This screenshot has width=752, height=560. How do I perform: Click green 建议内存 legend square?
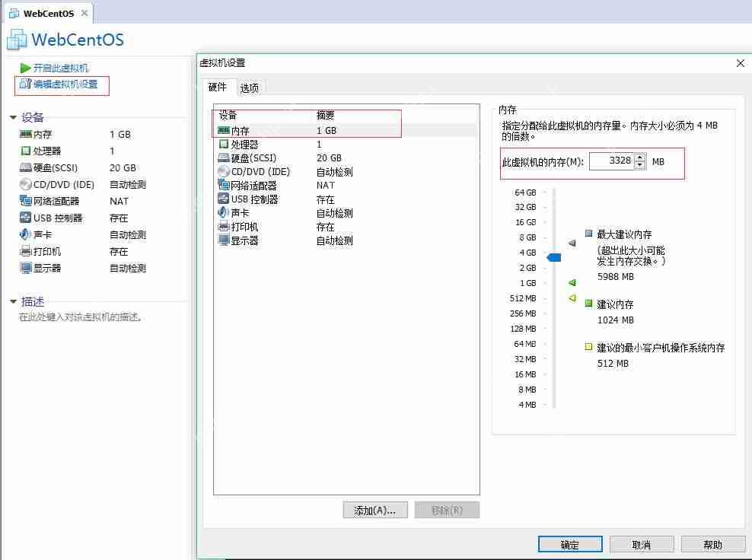(x=589, y=304)
